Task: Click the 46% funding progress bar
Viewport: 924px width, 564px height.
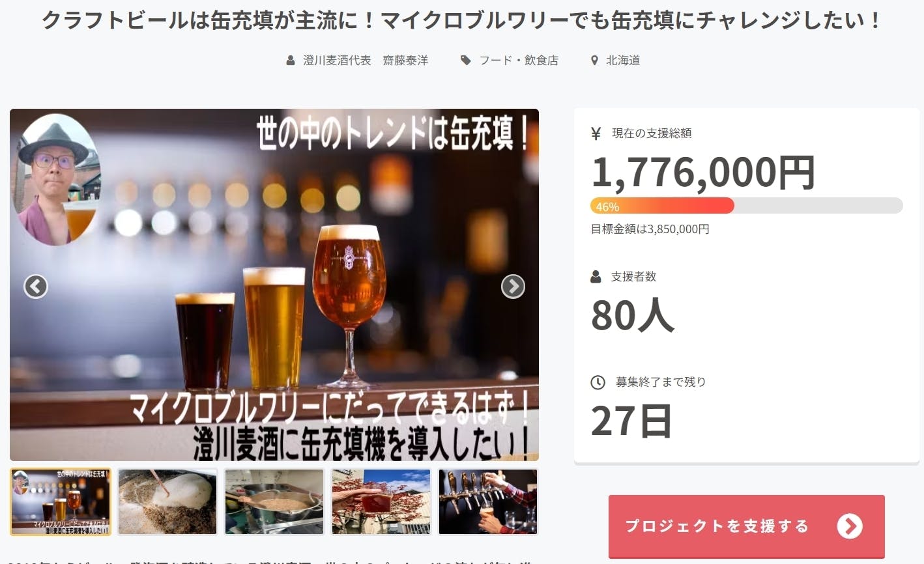Action: [x=747, y=206]
